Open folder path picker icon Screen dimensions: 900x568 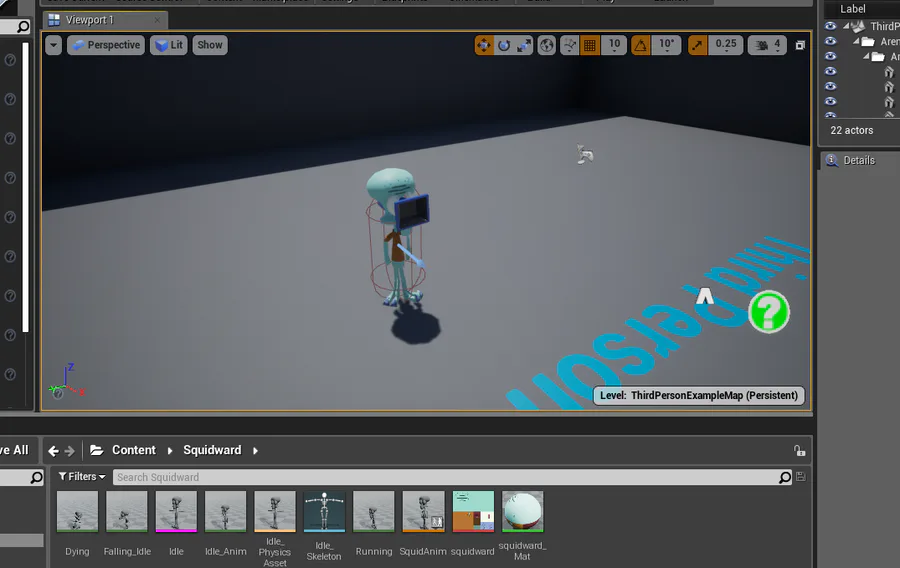(x=96, y=450)
